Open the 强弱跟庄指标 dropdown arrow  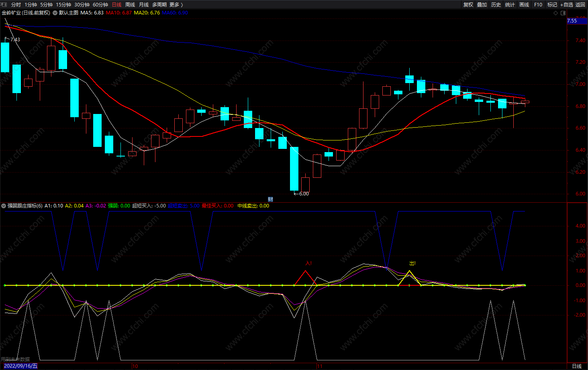pyautogui.click(x=4, y=206)
